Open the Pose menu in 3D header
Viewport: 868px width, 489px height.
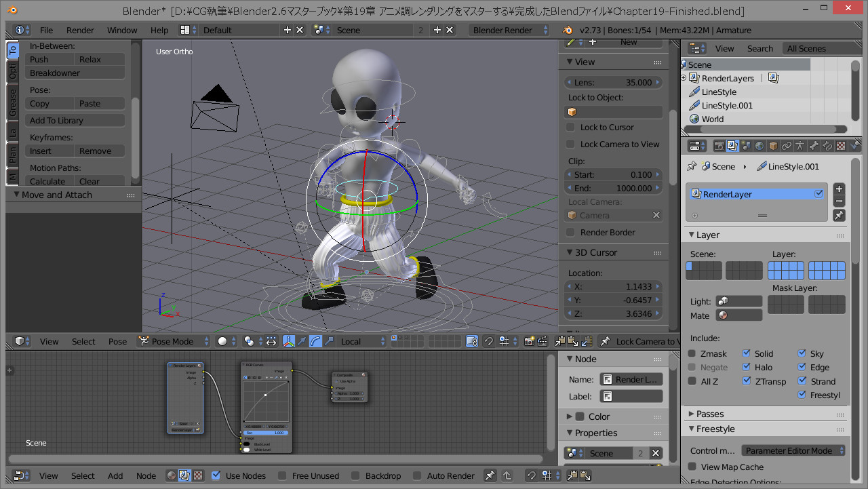point(117,341)
